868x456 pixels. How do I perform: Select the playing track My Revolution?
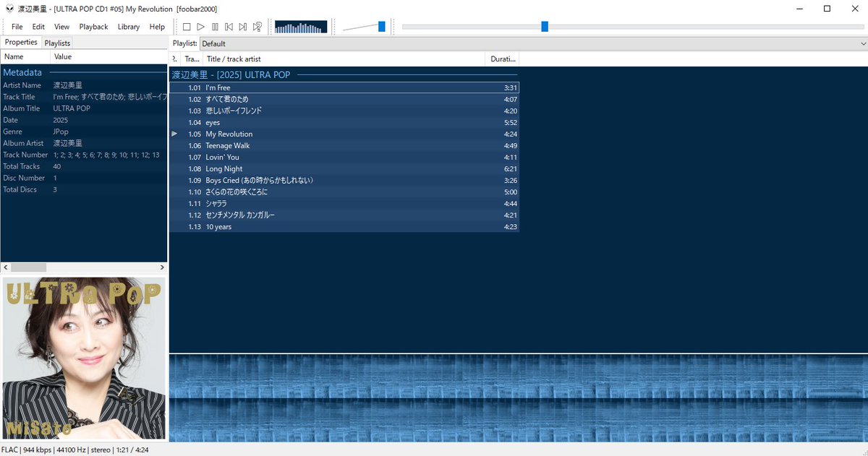[x=344, y=134]
